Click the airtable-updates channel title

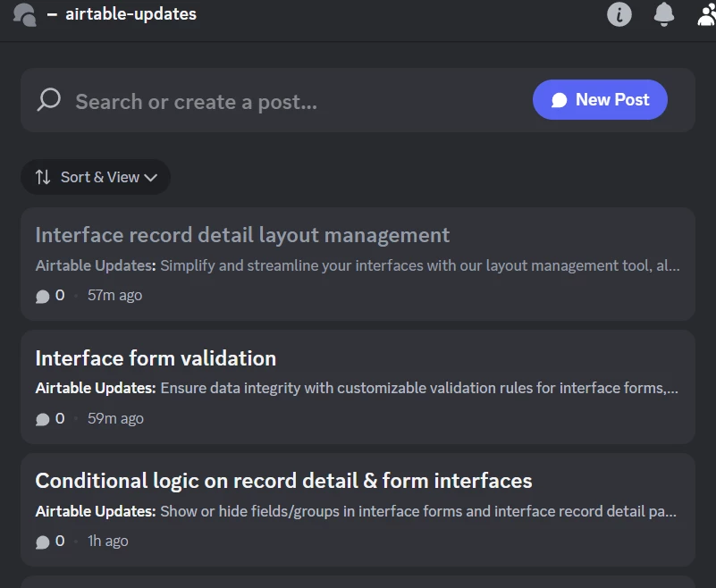[131, 14]
